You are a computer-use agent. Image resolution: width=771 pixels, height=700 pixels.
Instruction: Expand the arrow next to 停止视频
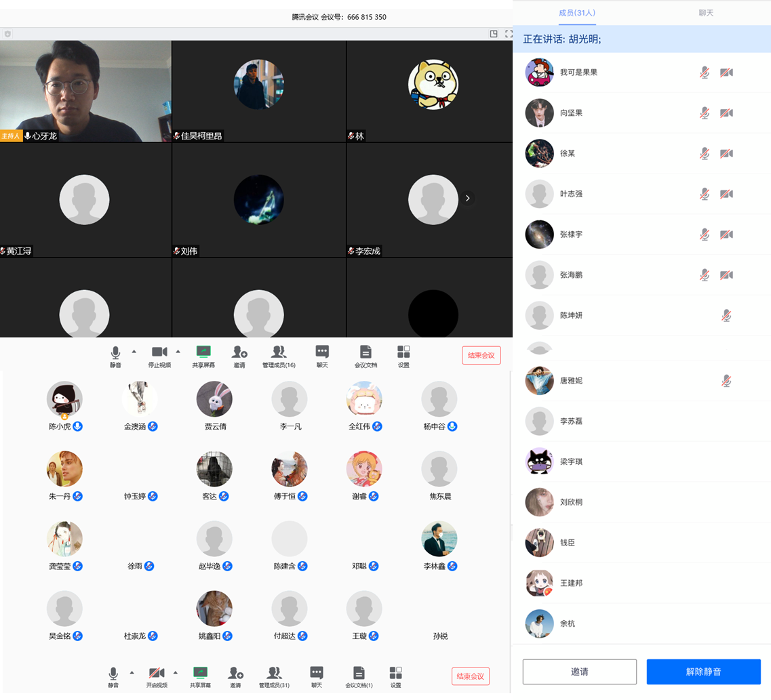click(x=178, y=351)
